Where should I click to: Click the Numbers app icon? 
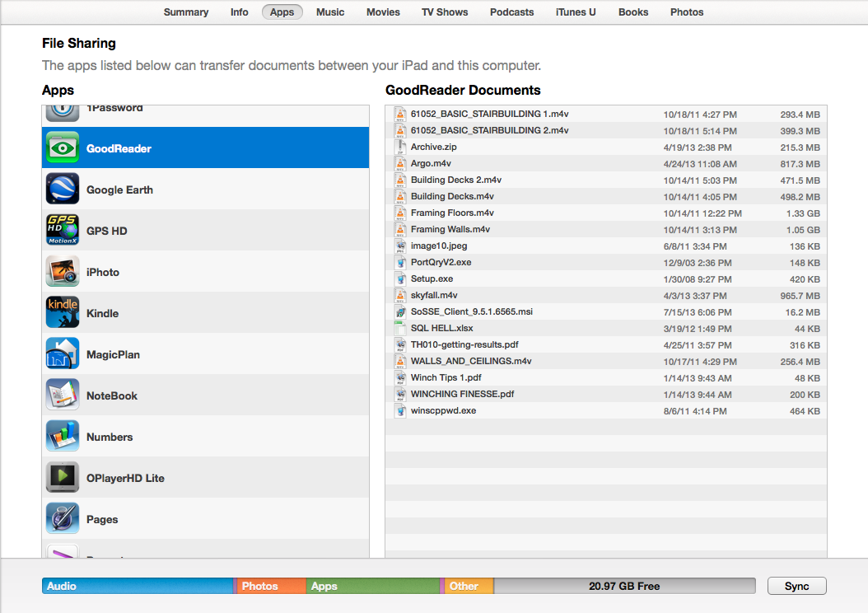coord(63,436)
